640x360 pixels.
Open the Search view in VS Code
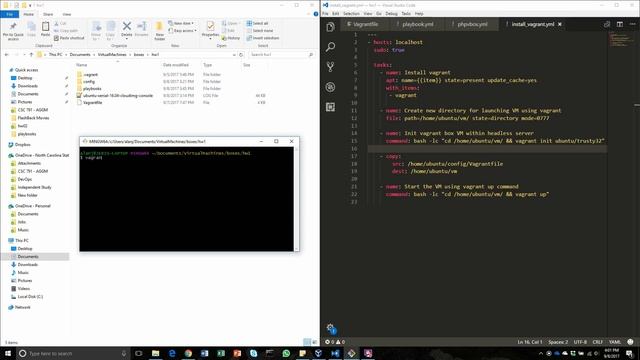(330, 47)
